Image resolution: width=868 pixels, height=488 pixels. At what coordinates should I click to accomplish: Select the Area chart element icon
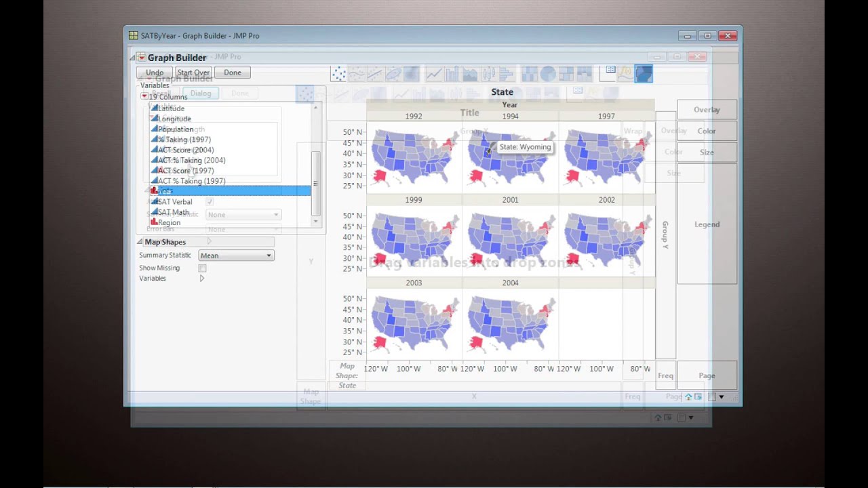pyautogui.click(x=470, y=74)
